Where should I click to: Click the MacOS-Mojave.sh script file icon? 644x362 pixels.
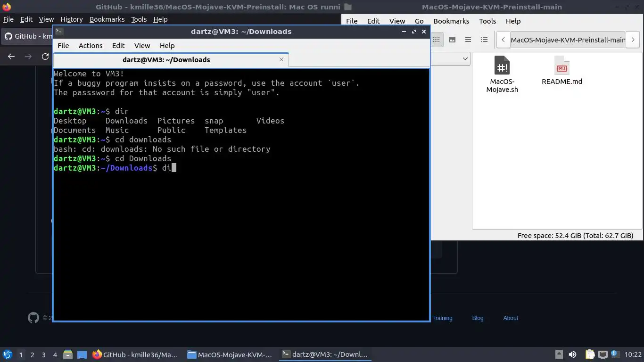(x=502, y=66)
